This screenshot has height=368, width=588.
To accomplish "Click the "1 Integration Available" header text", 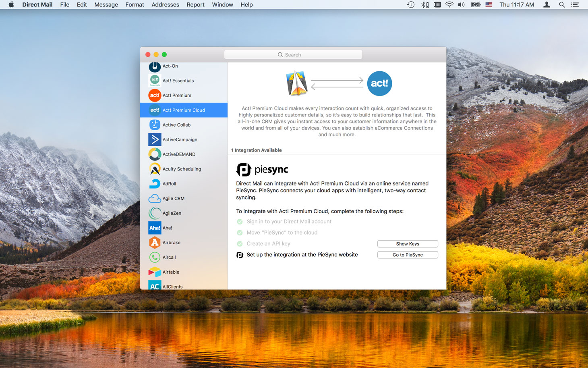I will [257, 150].
